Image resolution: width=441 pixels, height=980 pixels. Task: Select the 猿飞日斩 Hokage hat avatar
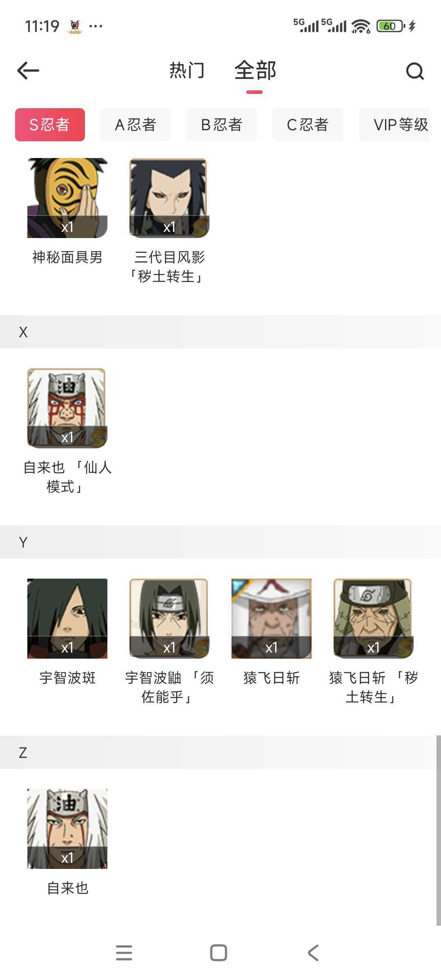[x=272, y=619]
